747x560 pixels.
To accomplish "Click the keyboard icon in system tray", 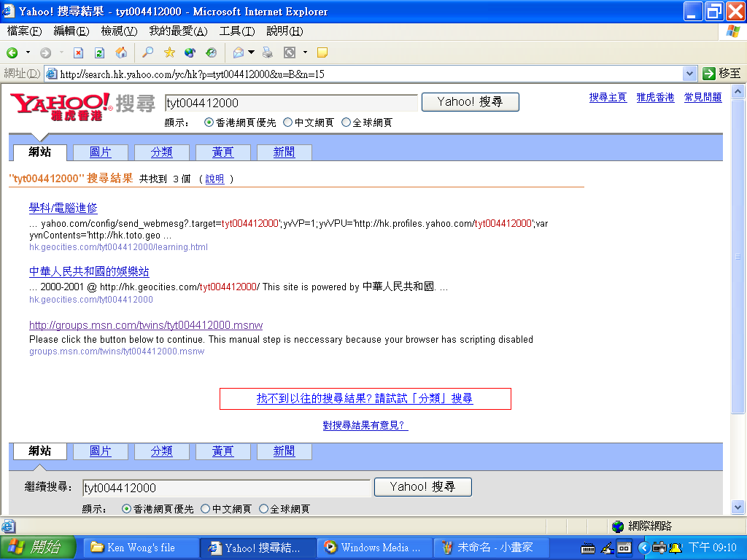I will point(588,548).
